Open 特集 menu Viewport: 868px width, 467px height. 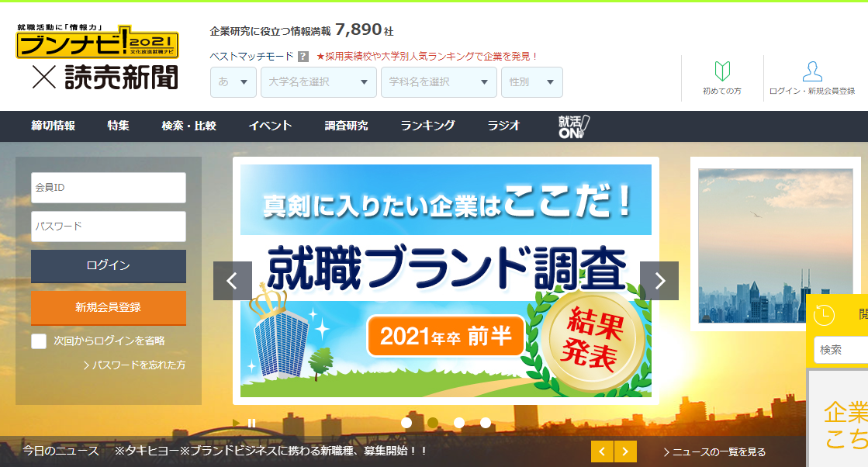click(118, 126)
